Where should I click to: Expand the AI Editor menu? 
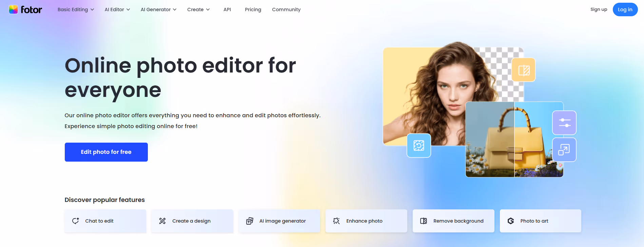point(117,9)
